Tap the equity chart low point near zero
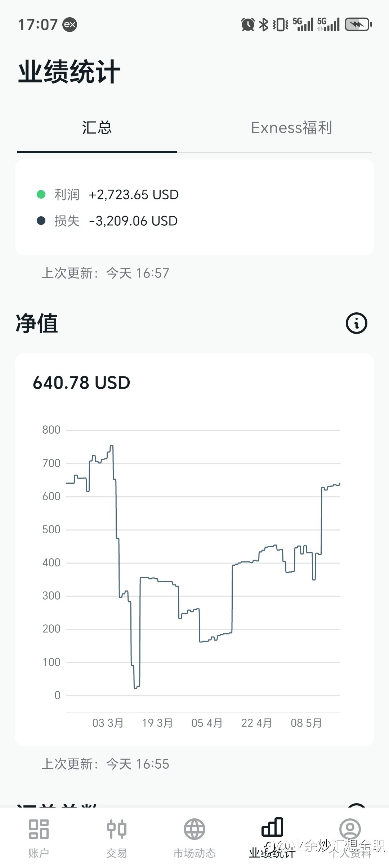Viewport: 389px width, 868px height. point(137,687)
